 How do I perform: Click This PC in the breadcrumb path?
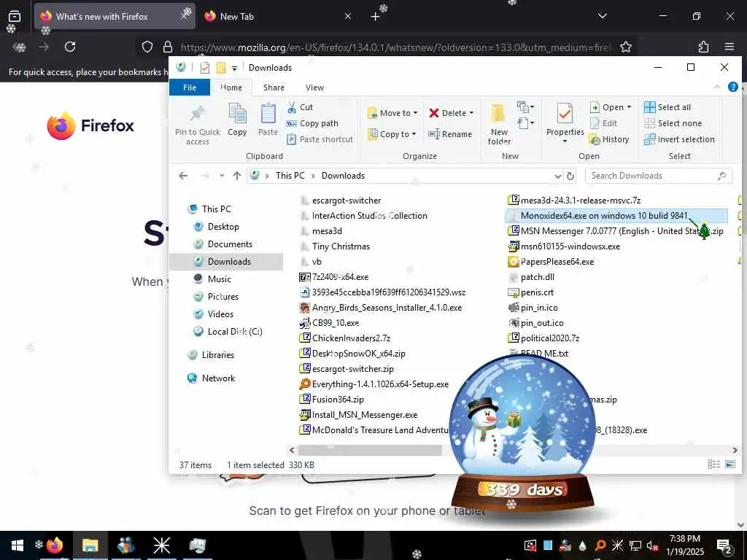tap(290, 176)
